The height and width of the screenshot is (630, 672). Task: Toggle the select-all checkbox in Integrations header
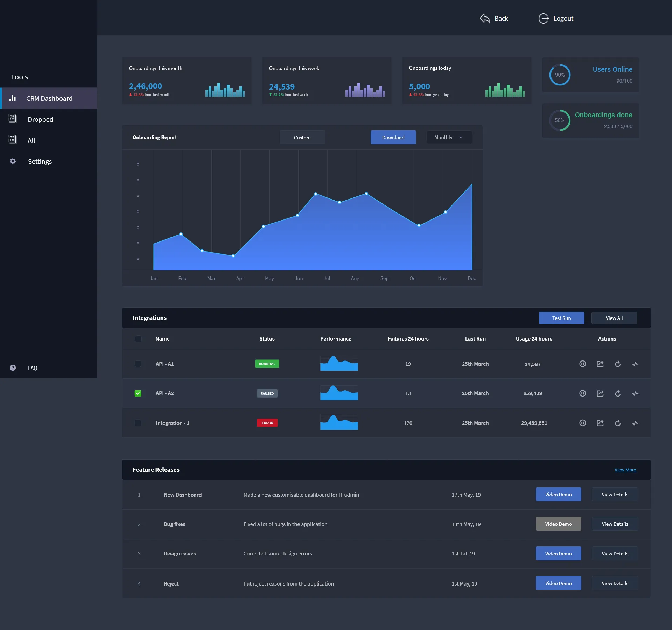[138, 339]
